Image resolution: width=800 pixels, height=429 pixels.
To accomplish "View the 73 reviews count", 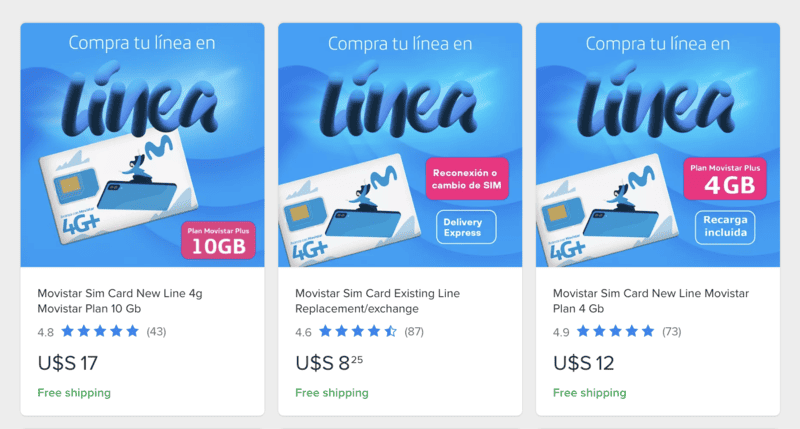I will point(671,332).
